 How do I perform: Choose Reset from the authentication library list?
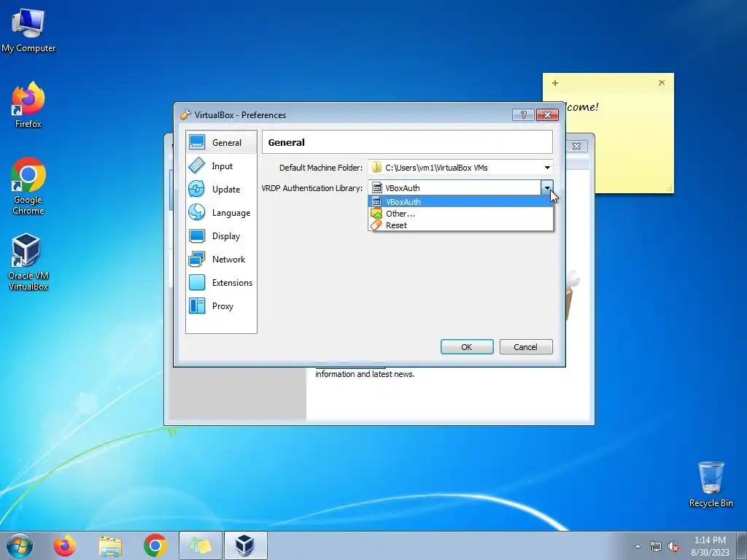click(x=460, y=225)
